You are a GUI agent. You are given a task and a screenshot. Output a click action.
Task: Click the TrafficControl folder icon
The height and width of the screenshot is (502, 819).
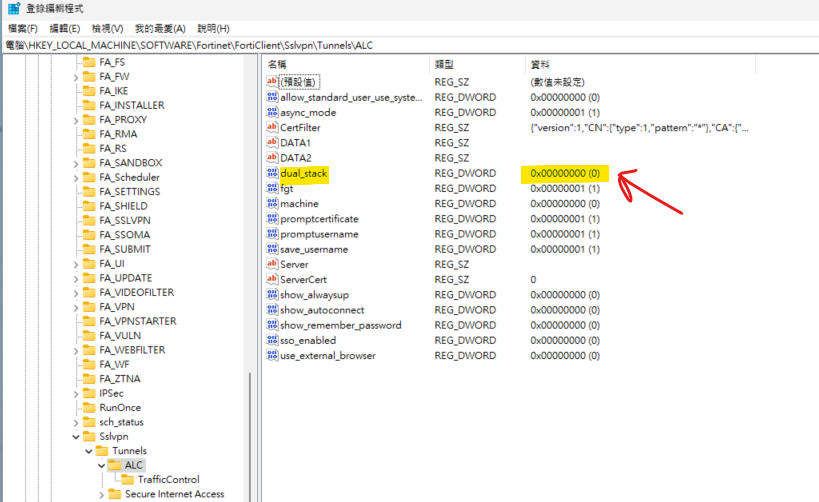(x=127, y=480)
